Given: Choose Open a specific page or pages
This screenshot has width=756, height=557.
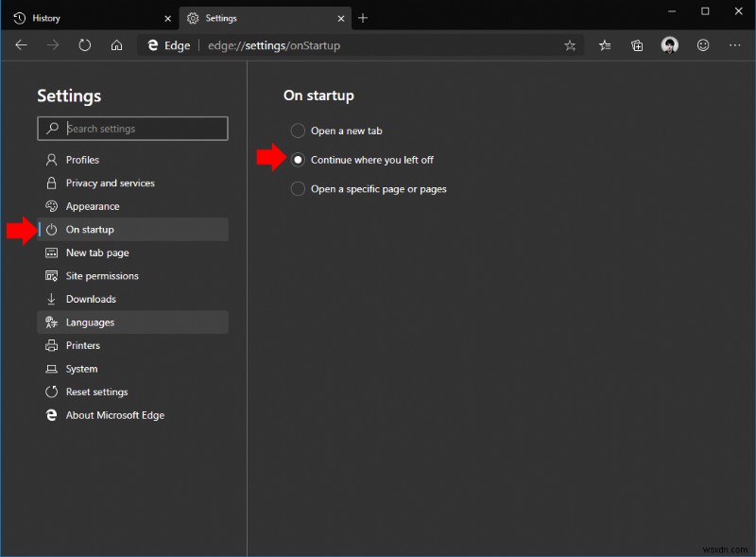Looking at the screenshot, I should (298, 188).
